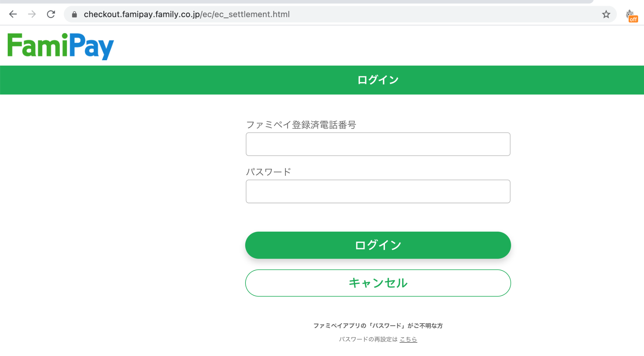
Task: Click the browser forward arrow
Action: (x=32, y=14)
